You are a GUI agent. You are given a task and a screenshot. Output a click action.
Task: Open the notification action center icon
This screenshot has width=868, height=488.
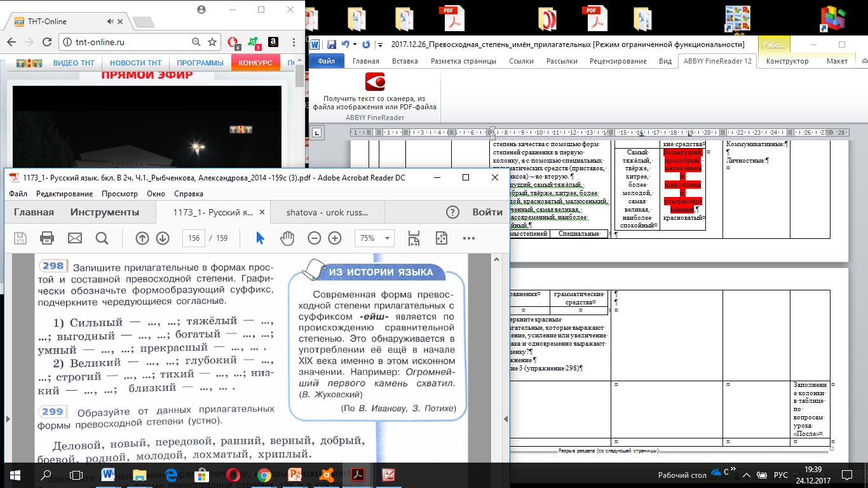click(x=848, y=475)
